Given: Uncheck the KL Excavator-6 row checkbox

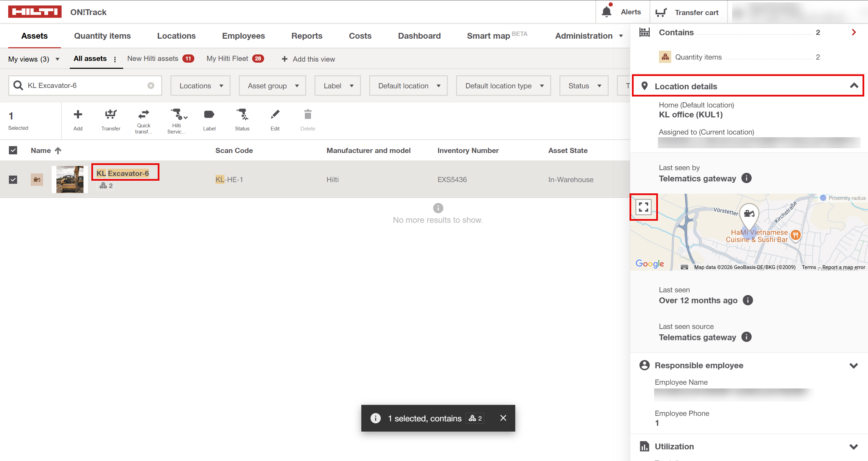Looking at the screenshot, I should tap(13, 179).
